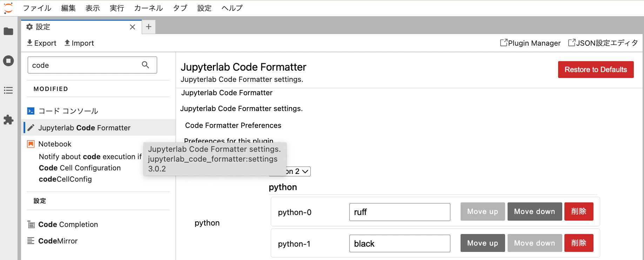Screen dimensions: 644x260
Task: Click the search magnifier icon
Action: [x=146, y=65]
